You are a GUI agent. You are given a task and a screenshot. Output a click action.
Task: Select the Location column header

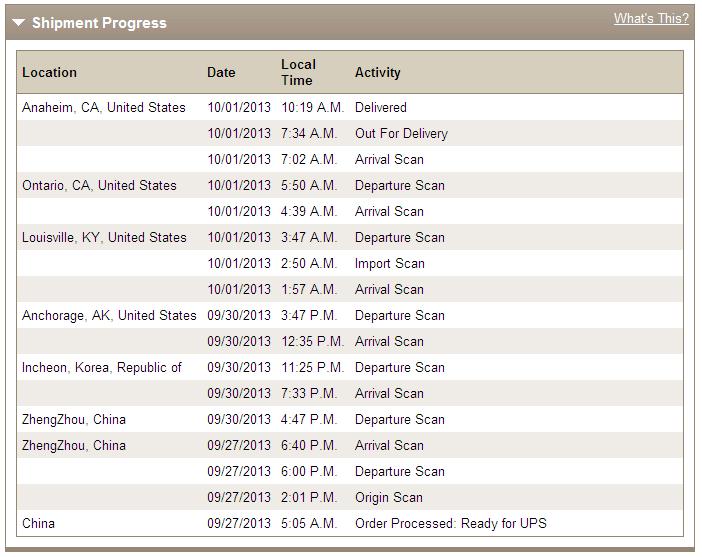[49, 73]
